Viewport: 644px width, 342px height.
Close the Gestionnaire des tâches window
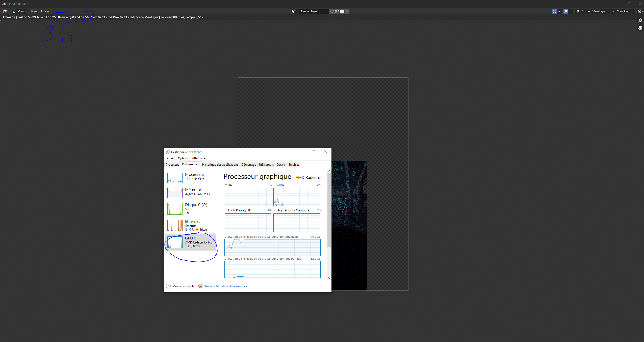pyautogui.click(x=326, y=152)
